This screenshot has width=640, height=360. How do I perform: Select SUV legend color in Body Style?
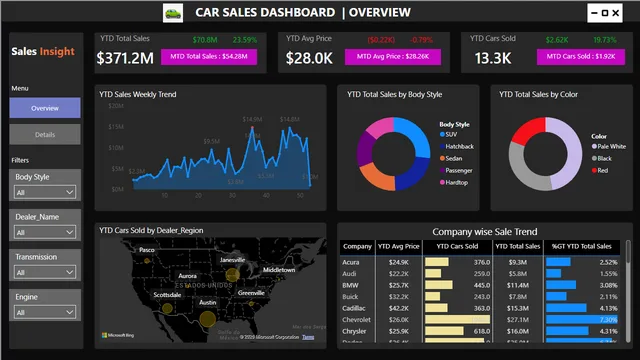point(442,134)
